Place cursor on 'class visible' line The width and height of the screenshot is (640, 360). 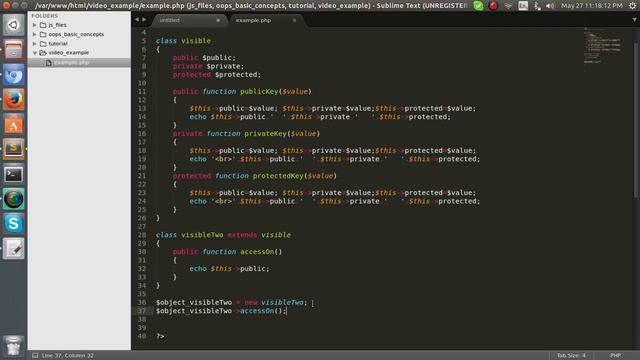pos(183,41)
